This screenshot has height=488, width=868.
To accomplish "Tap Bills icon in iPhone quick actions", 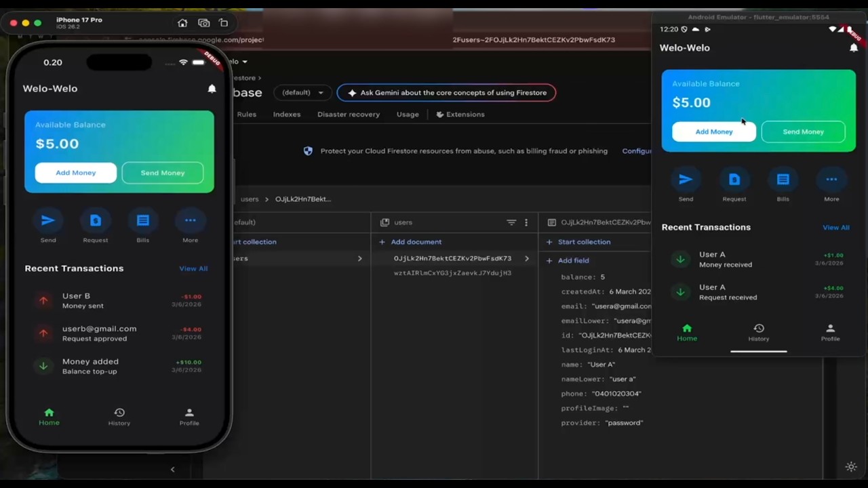I will click(x=142, y=220).
